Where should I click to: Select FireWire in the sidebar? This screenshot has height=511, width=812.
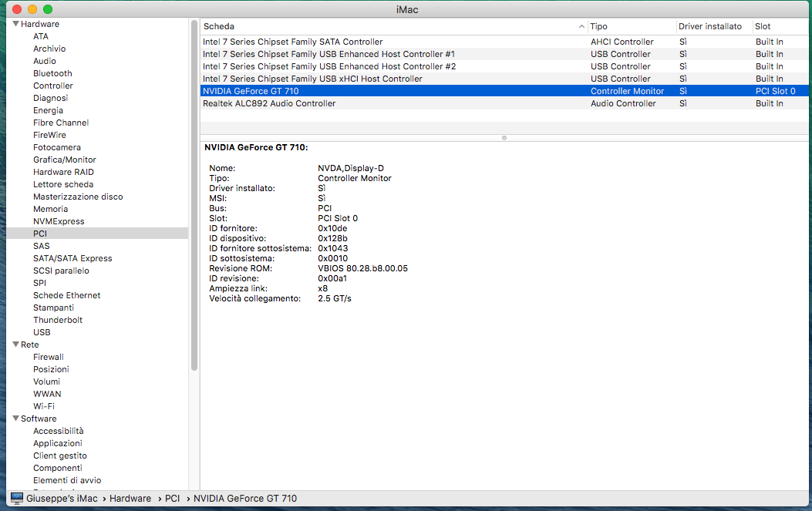pos(49,135)
